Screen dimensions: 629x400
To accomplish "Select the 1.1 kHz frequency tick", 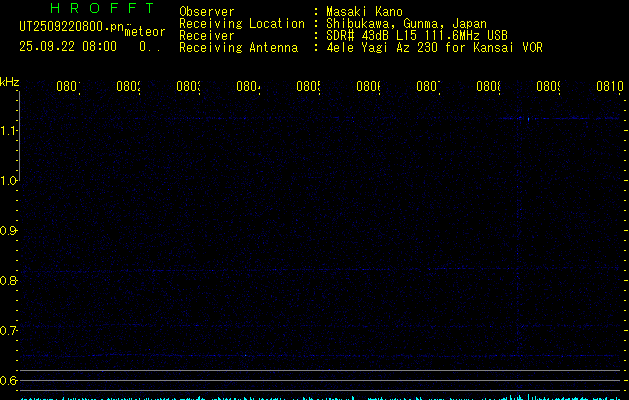I will (9, 131).
